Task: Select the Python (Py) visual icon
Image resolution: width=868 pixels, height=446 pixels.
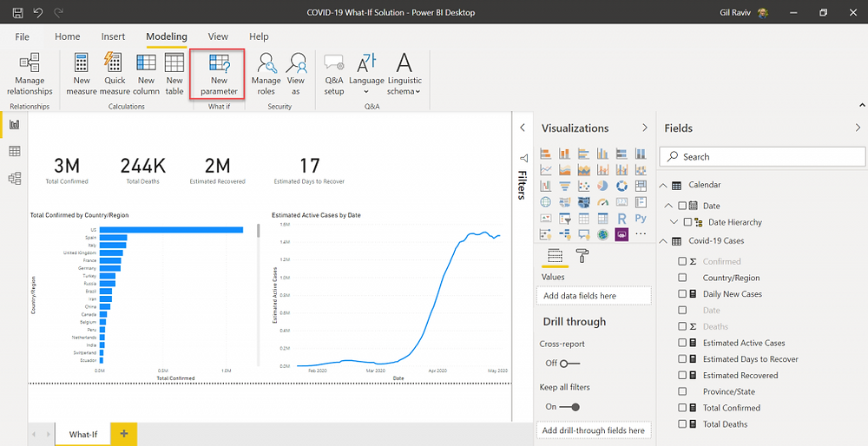Action: [641, 218]
